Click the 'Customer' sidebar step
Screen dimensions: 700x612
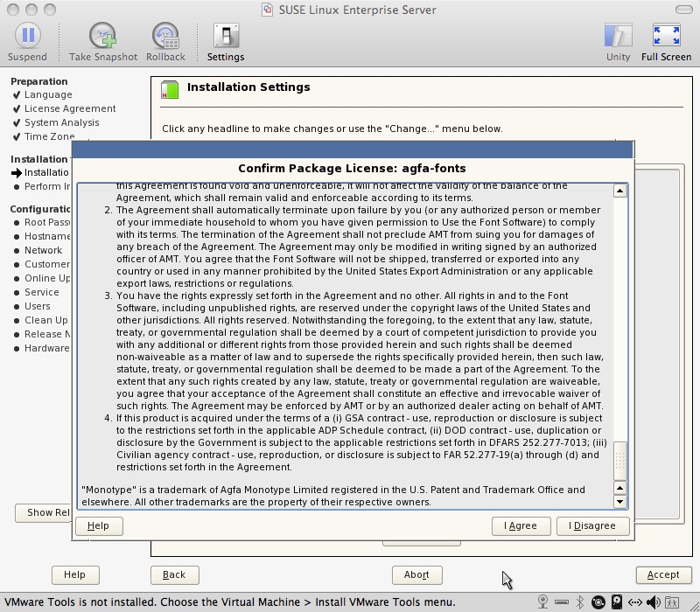[x=47, y=264]
